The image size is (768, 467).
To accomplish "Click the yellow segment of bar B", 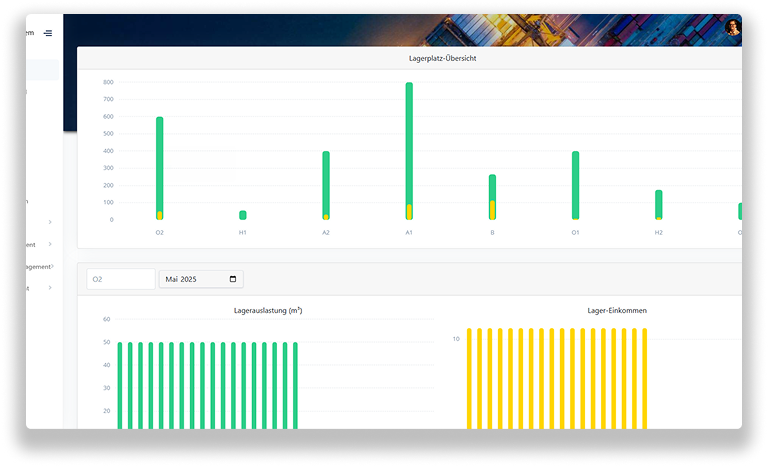I will (x=492, y=210).
